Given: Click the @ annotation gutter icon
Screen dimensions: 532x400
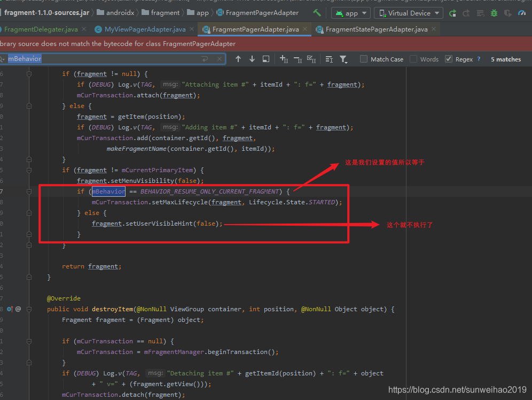Looking at the screenshot, I should pos(18,309).
